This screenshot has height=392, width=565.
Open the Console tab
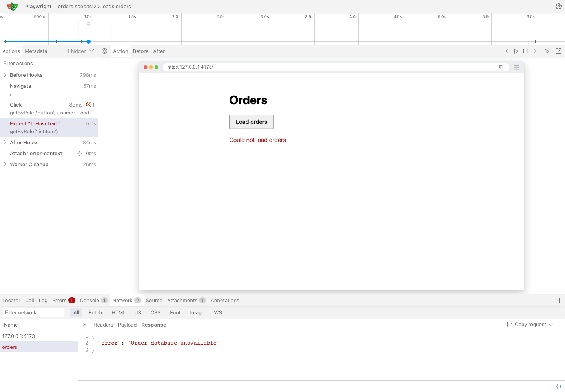93,300
